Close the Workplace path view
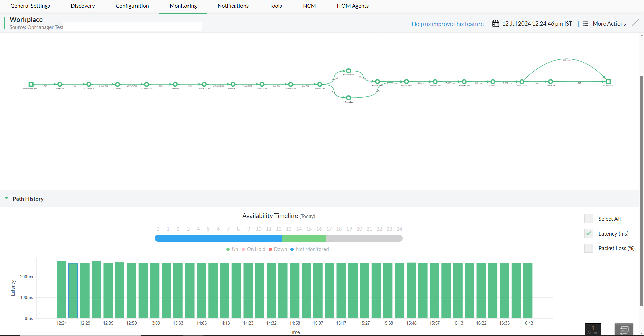Screen dimensions: 644x336 (635, 23)
